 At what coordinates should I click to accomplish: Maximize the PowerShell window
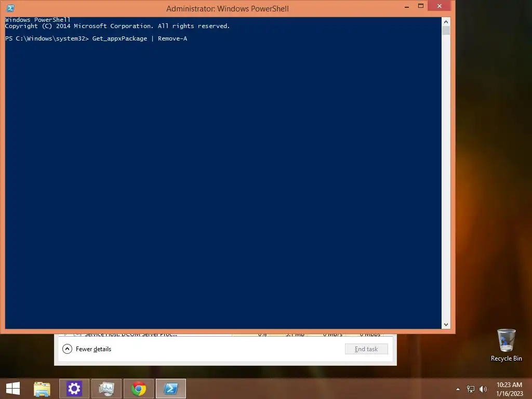(421, 6)
